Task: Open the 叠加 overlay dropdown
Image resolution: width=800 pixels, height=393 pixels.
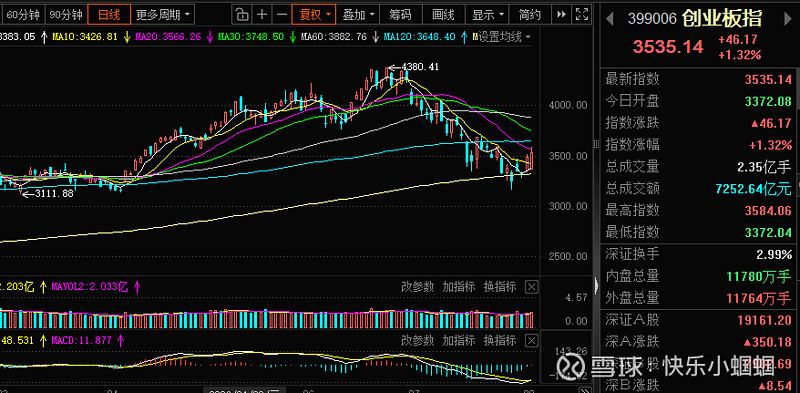Action: [359, 14]
